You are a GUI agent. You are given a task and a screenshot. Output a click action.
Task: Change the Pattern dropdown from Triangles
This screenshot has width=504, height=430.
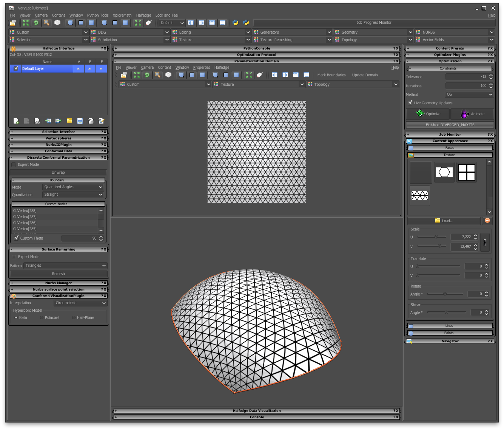point(65,266)
